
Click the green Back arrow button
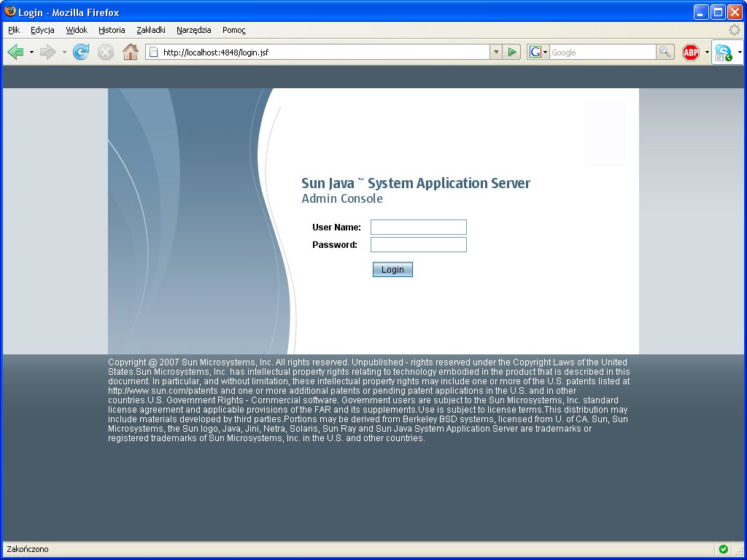coord(16,52)
